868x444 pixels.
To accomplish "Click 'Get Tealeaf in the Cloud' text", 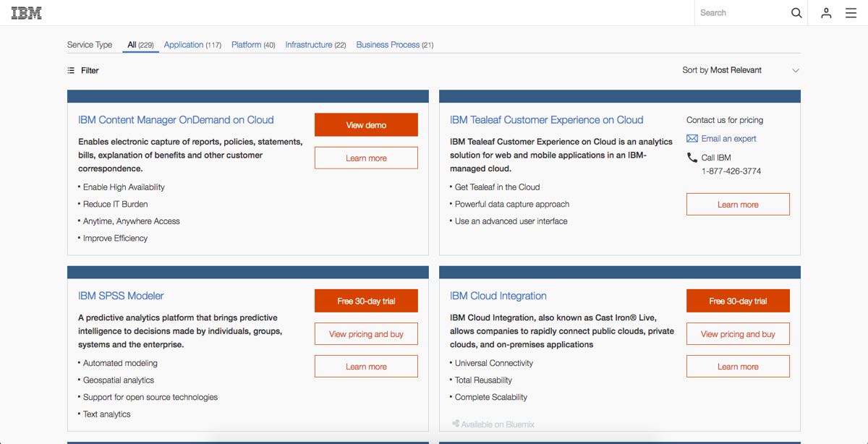I will [x=498, y=187].
